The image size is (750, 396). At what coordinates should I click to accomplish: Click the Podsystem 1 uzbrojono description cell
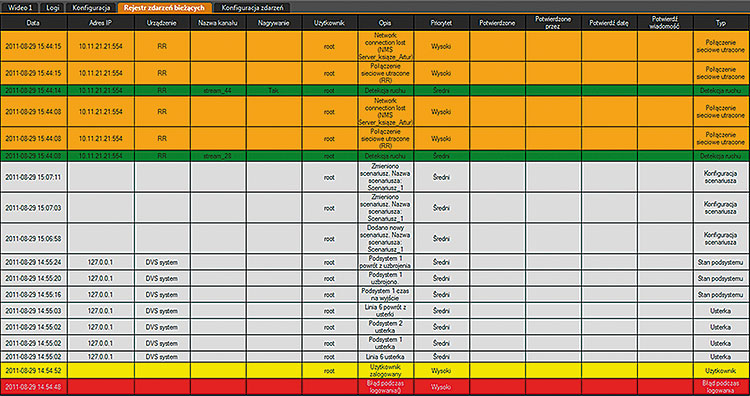(x=385, y=278)
